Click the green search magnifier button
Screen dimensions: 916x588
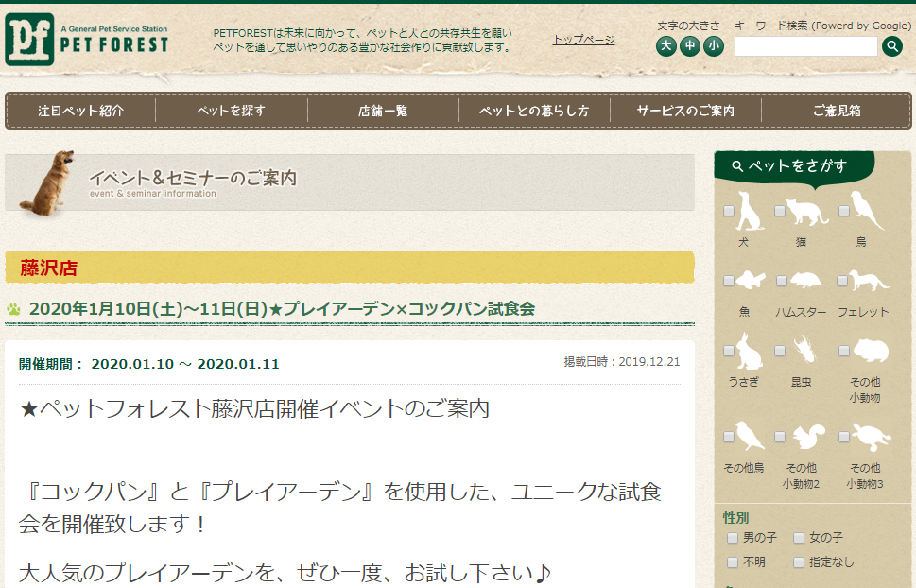[x=892, y=45]
